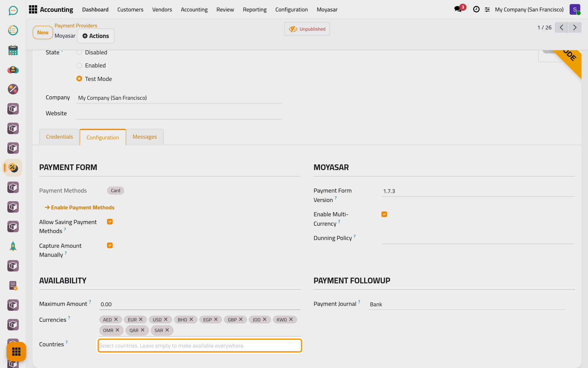The image size is (588, 368).
Task: Open the company switcher in top bar
Action: pos(529,10)
